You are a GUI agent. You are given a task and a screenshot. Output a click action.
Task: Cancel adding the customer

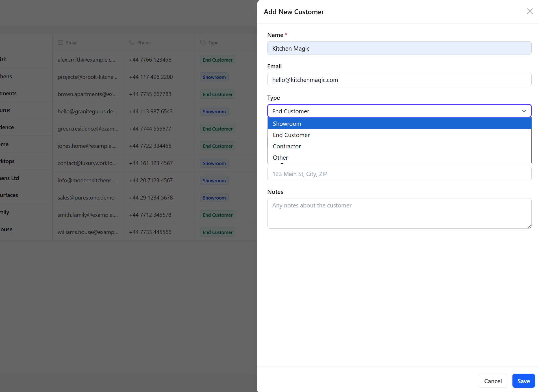493,381
